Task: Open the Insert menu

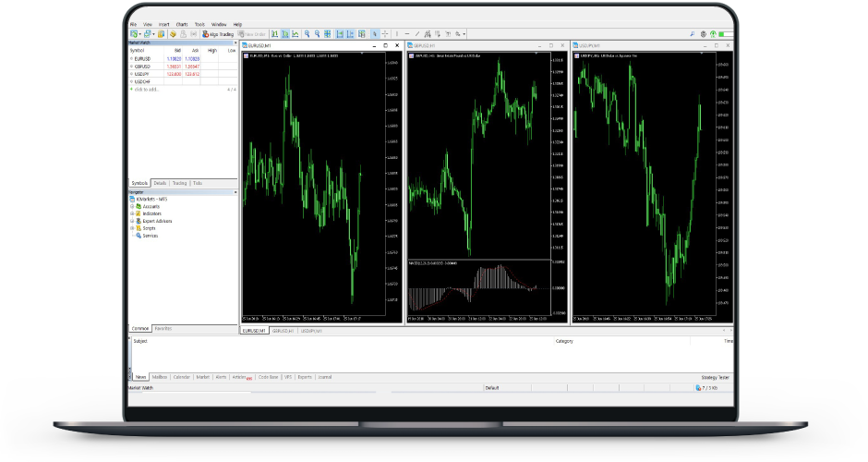Action: pos(163,24)
